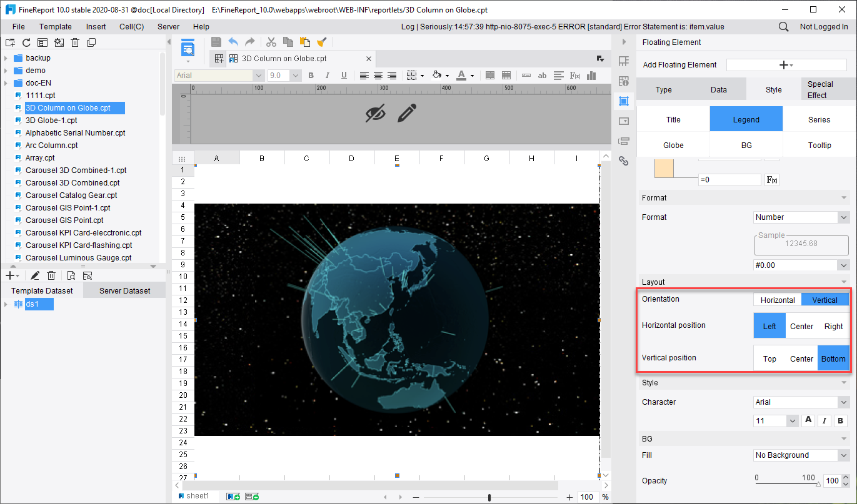Select the Tooltip style section
The image size is (857, 504).
tap(819, 145)
